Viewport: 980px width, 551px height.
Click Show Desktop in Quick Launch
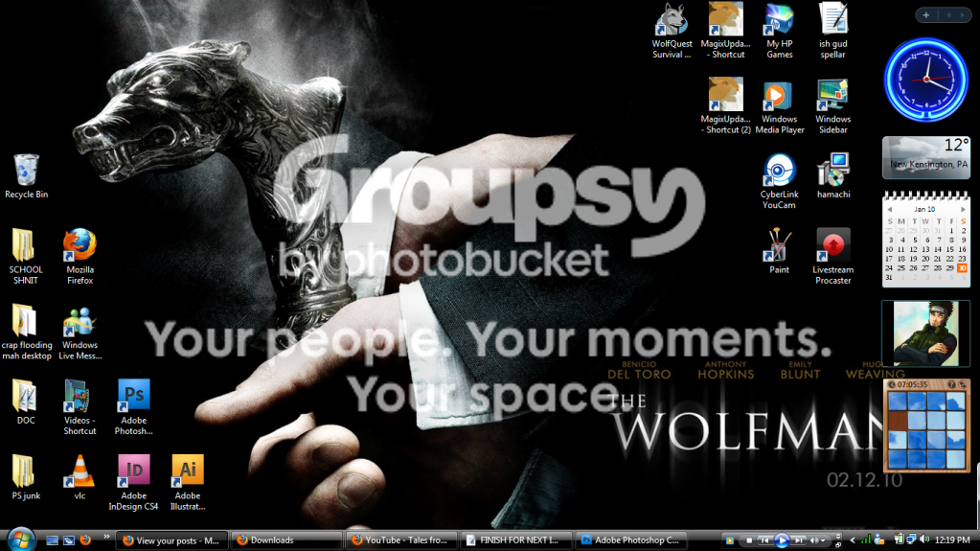tap(52, 540)
